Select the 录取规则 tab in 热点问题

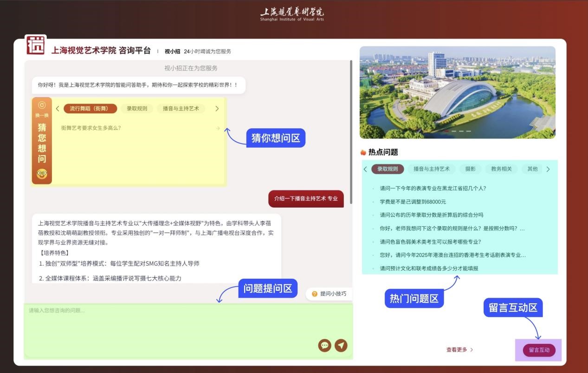(388, 169)
